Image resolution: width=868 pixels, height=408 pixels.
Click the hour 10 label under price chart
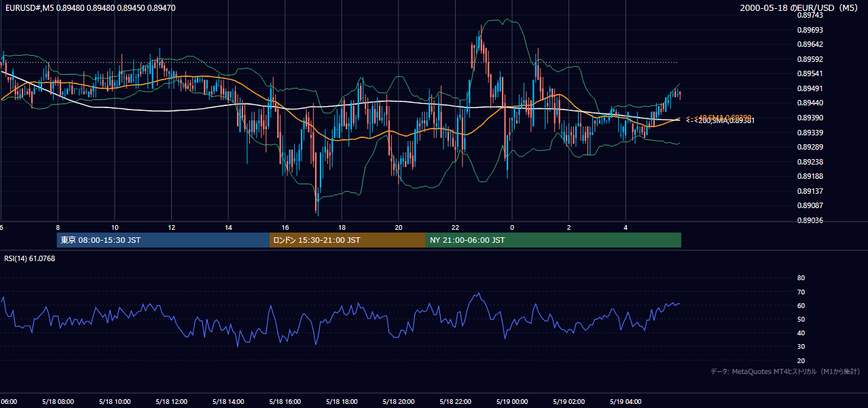(115, 227)
